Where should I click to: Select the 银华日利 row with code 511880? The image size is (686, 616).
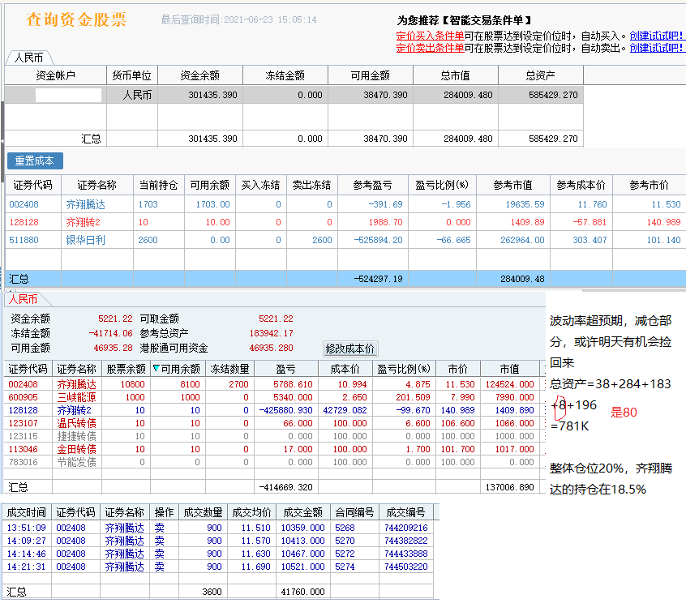[x=85, y=240]
